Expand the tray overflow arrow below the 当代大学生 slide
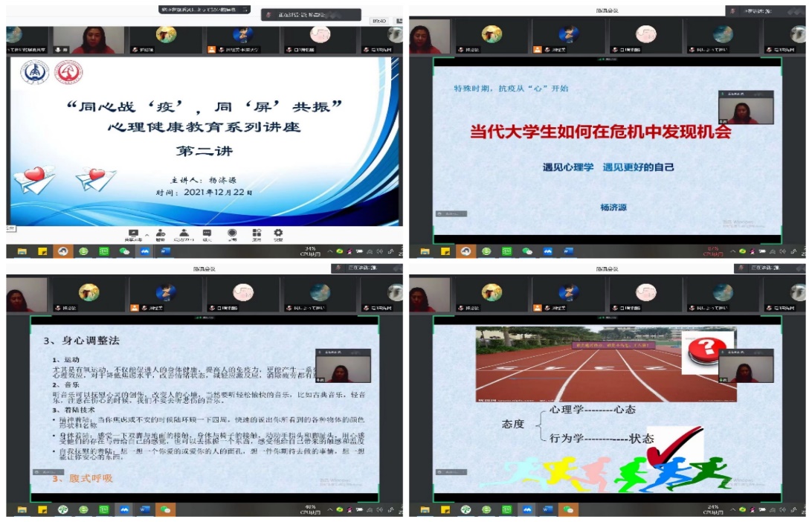This screenshot has height=522, width=812. (732, 251)
